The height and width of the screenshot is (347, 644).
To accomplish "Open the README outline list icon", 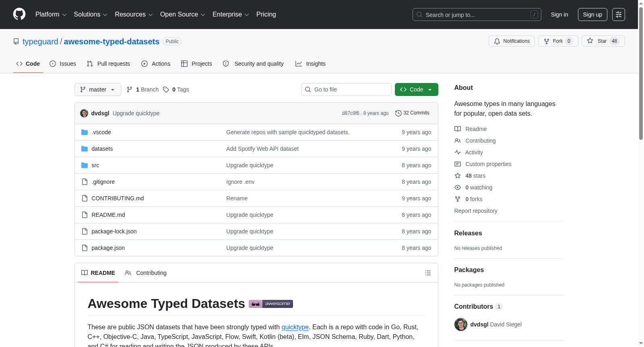I will tap(428, 273).
